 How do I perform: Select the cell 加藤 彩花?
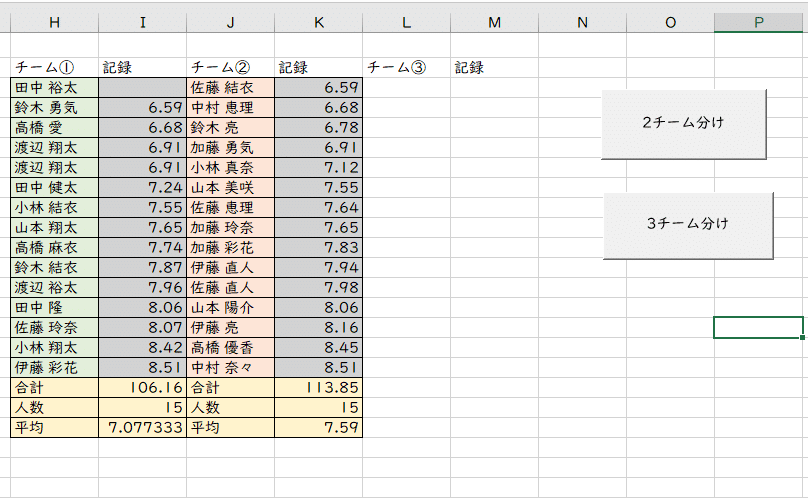[x=230, y=248]
